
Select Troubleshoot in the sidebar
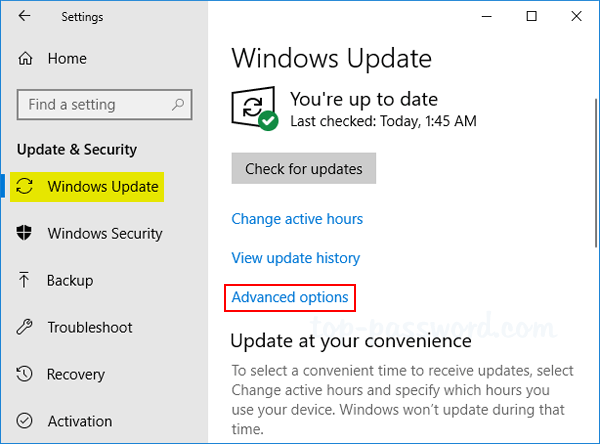[90, 327]
